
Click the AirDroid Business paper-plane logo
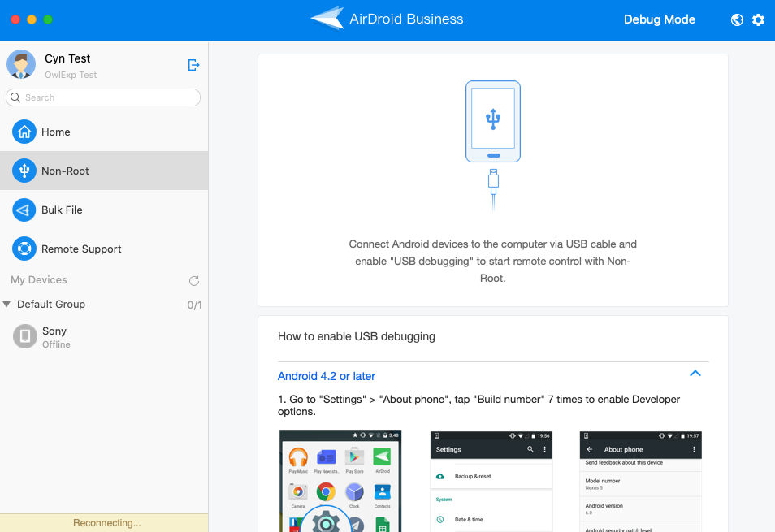point(327,19)
